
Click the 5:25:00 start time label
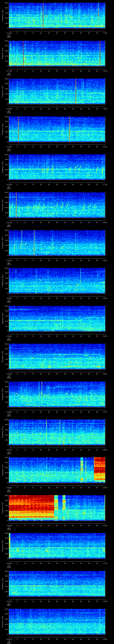tap(9, 374)
